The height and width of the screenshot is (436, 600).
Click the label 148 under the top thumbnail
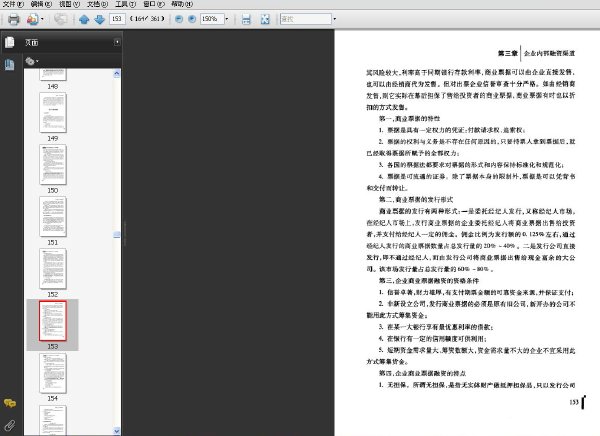point(53,87)
